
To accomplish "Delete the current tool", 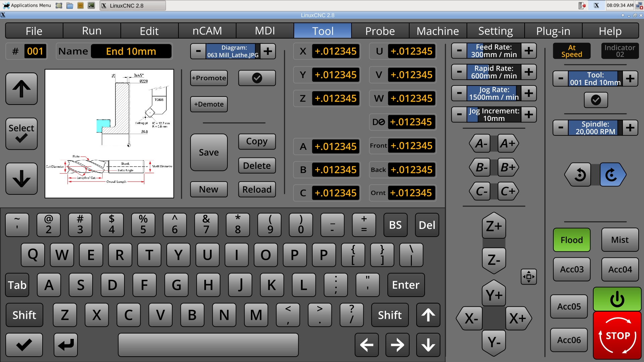I will tap(257, 166).
